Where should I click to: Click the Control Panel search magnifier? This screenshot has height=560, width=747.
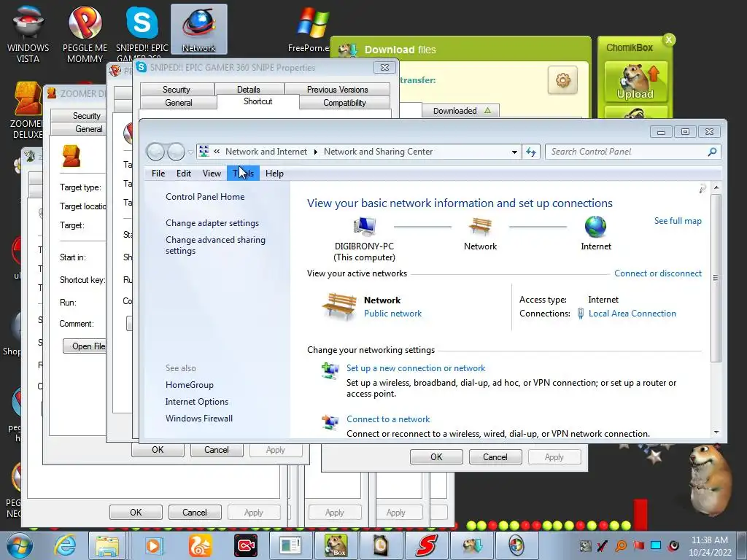point(712,152)
